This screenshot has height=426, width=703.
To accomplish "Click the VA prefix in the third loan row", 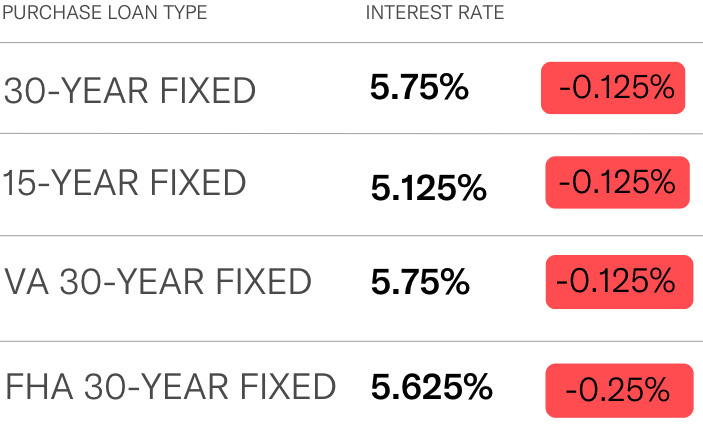I will coord(26,282).
